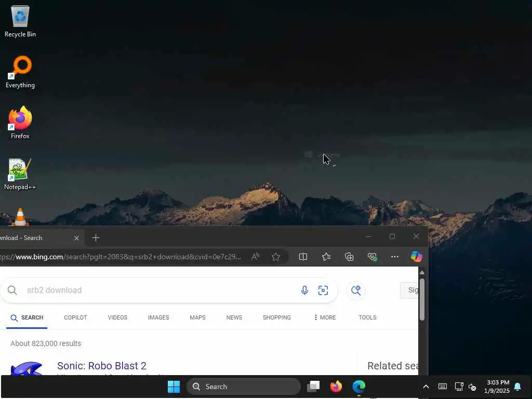The image size is (532, 399).
Task: Expand the Bing MORE menu
Action: [325, 317]
